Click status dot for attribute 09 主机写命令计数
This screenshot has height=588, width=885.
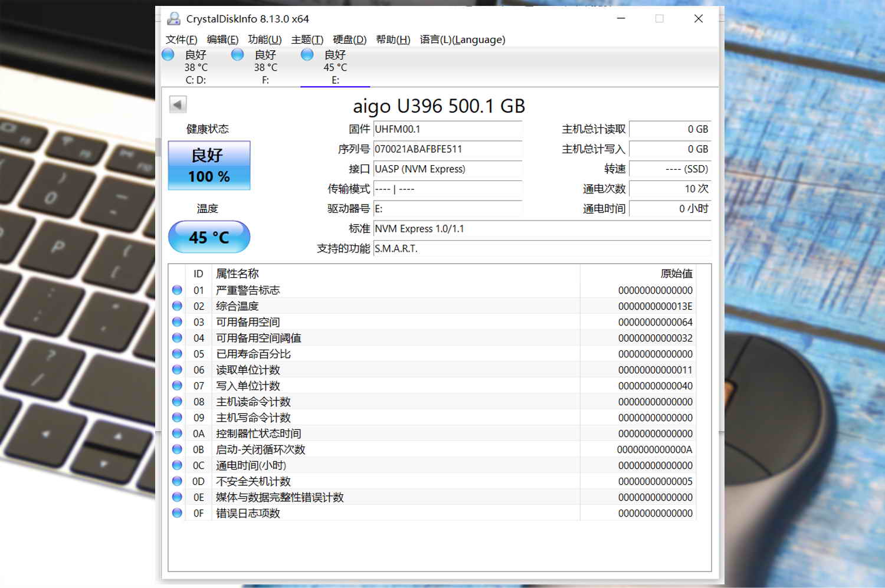tap(177, 418)
